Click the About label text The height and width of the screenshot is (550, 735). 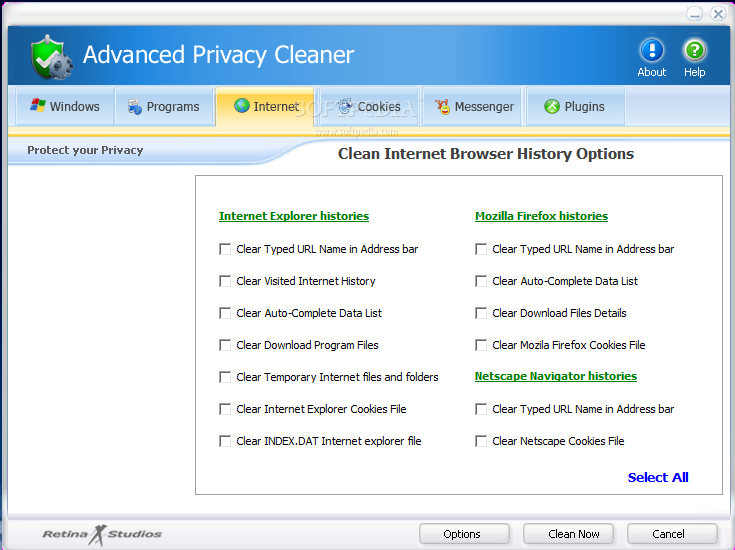(652, 72)
